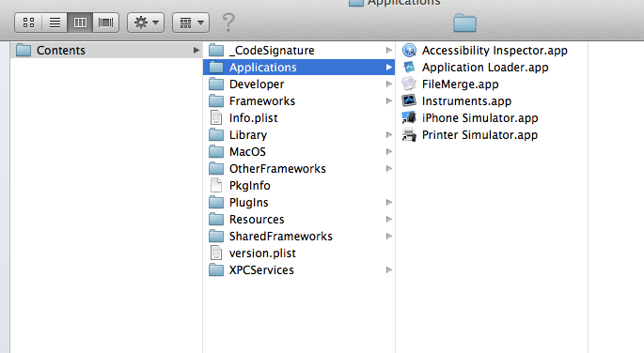Select the PkgInfo file icon

(216, 185)
